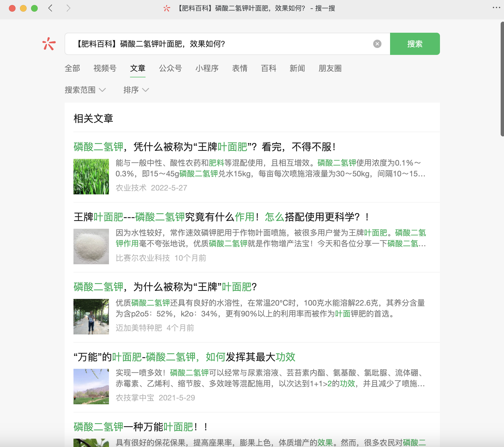Open the three-dot more options menu
504x447 pixels.
click(496, 7)
